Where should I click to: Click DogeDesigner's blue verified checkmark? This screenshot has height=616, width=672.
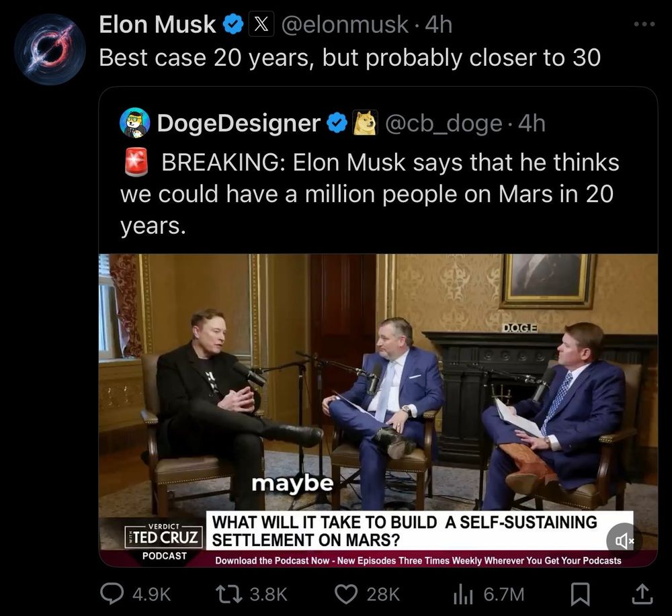point(337,124)
